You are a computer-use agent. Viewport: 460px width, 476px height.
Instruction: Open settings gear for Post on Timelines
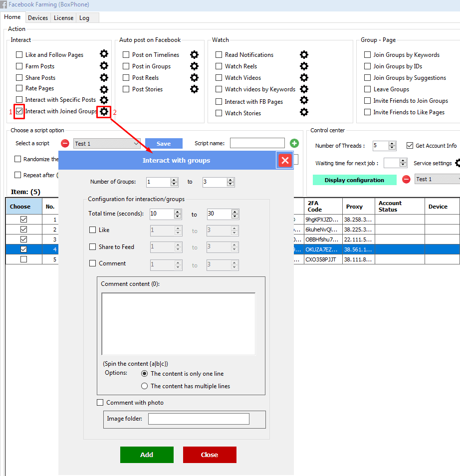194,55
